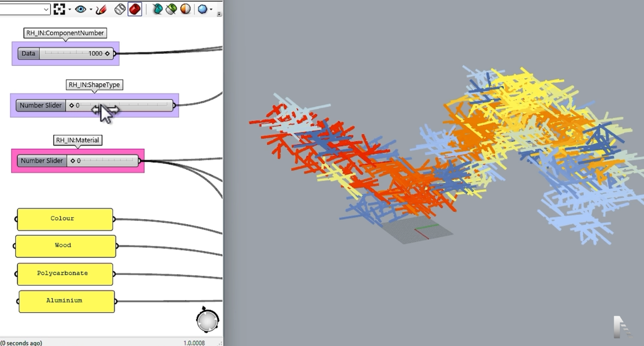The width and height of the screenshot is (644, 346).
Task: Click the RH_IN:ComponentNumber group label
Action: pyautogui.click(x=65, y=33)
